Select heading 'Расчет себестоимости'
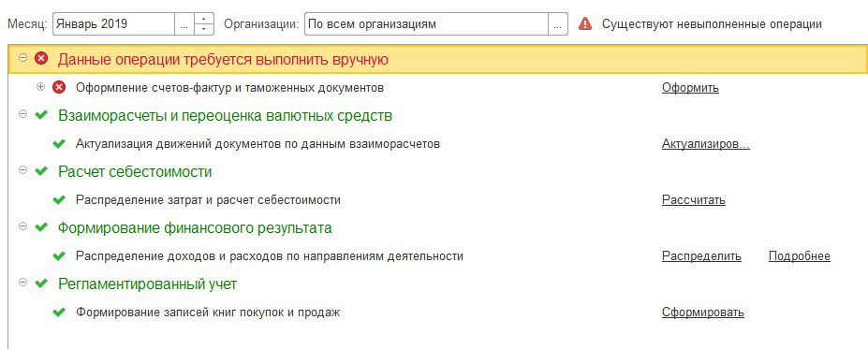This screenshot has height=349, width=868. (x=135, y=171)
